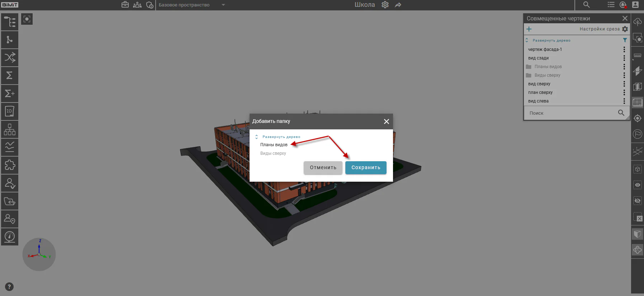Select Виды сверху in the dialog list

273,153
